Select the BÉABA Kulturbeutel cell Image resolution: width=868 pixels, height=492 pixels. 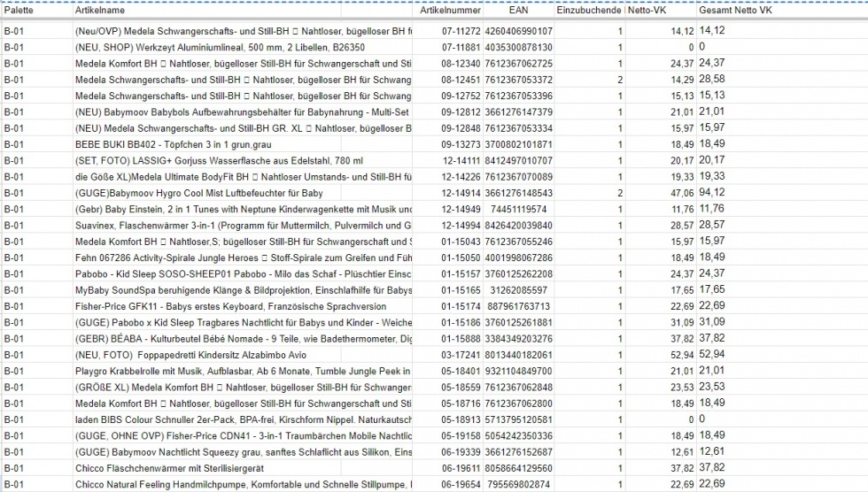click(244, 338)
